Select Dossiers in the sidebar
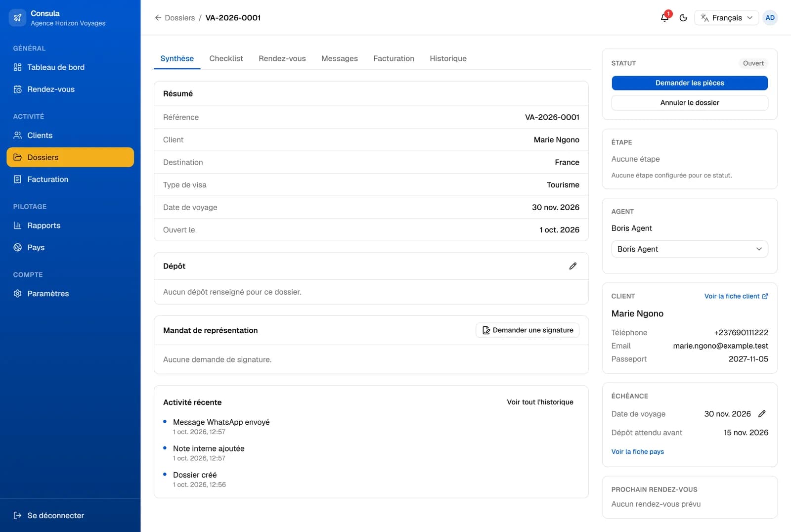791x532 pixels. click(70, 157)
